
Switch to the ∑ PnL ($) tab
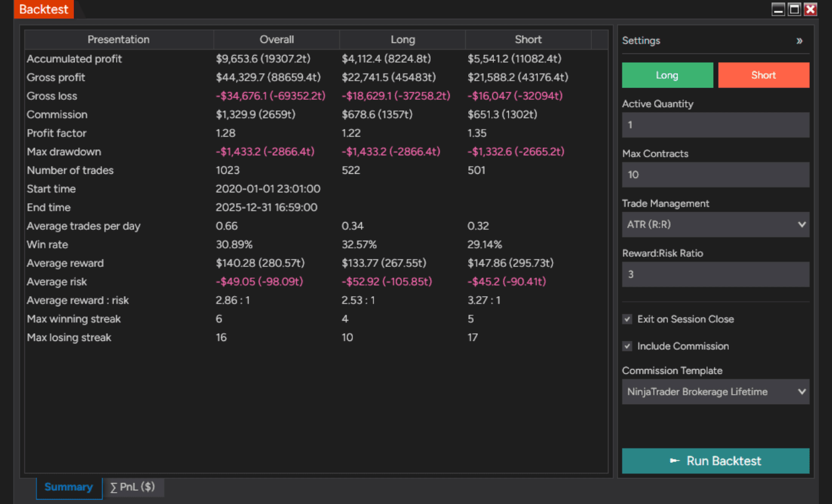click(x=133, y=487)
